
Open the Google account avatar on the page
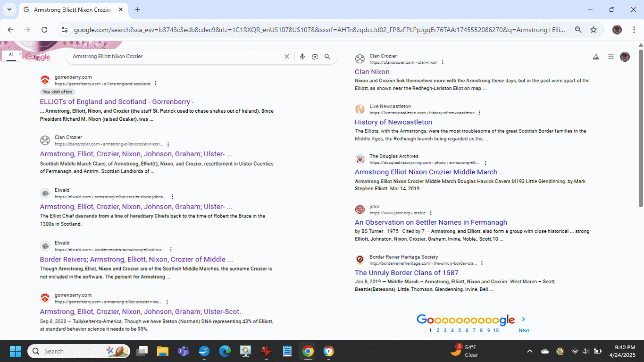[625, 57]
